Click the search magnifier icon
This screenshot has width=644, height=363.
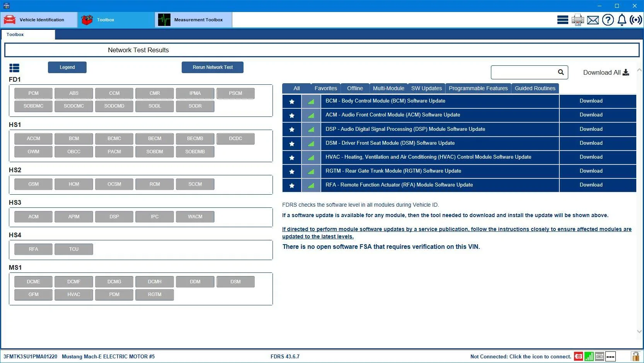[561, 72]
